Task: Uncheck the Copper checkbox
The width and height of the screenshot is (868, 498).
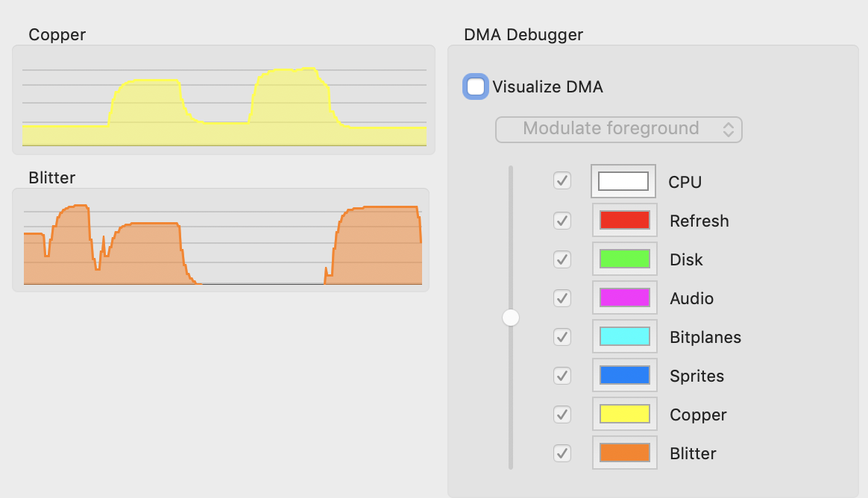Action: click(x=562, y=415)
